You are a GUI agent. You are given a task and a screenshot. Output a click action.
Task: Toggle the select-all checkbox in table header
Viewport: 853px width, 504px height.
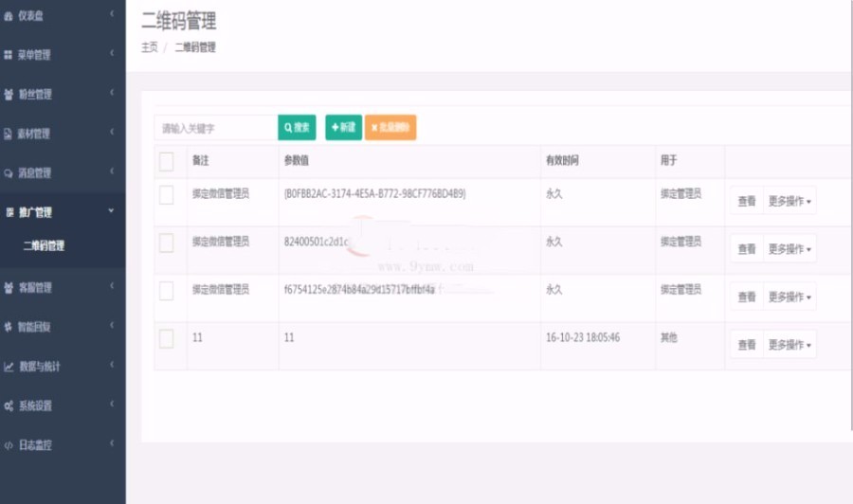pos(167,161)
